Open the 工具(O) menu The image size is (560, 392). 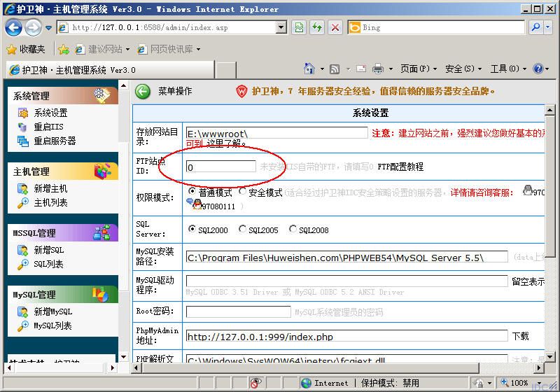pos(508,68)
